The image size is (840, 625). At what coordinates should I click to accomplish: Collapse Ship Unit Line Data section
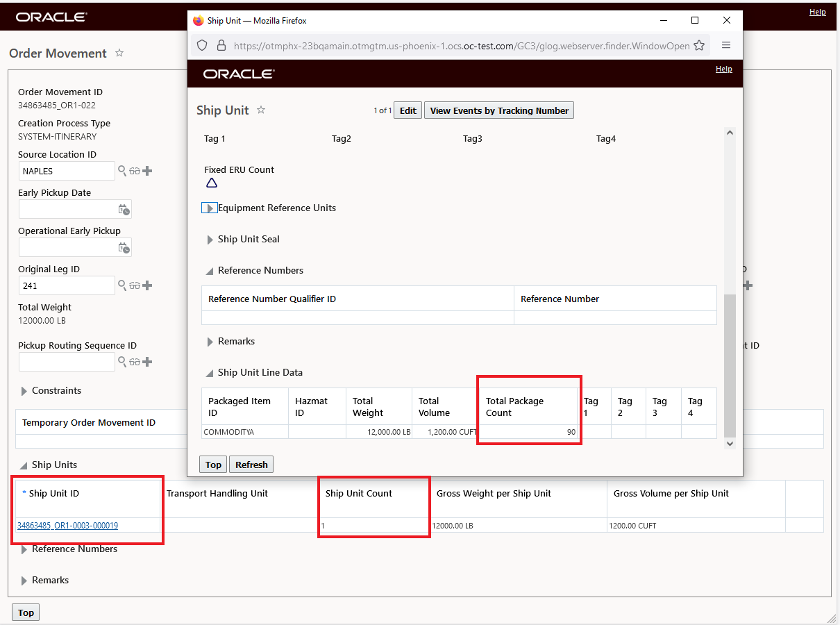click(210, 374)
